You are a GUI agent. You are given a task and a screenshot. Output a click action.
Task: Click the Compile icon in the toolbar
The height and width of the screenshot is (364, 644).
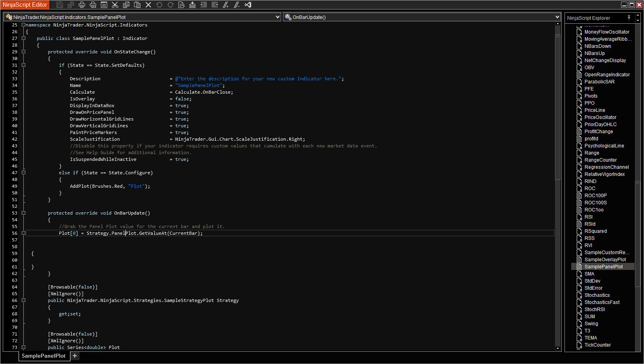pyautogui.click(x=192, y=5)
